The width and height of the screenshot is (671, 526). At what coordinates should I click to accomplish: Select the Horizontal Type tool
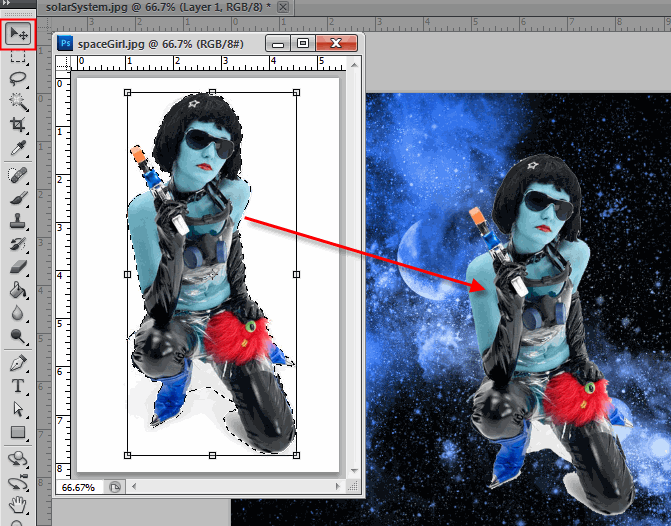18,385
